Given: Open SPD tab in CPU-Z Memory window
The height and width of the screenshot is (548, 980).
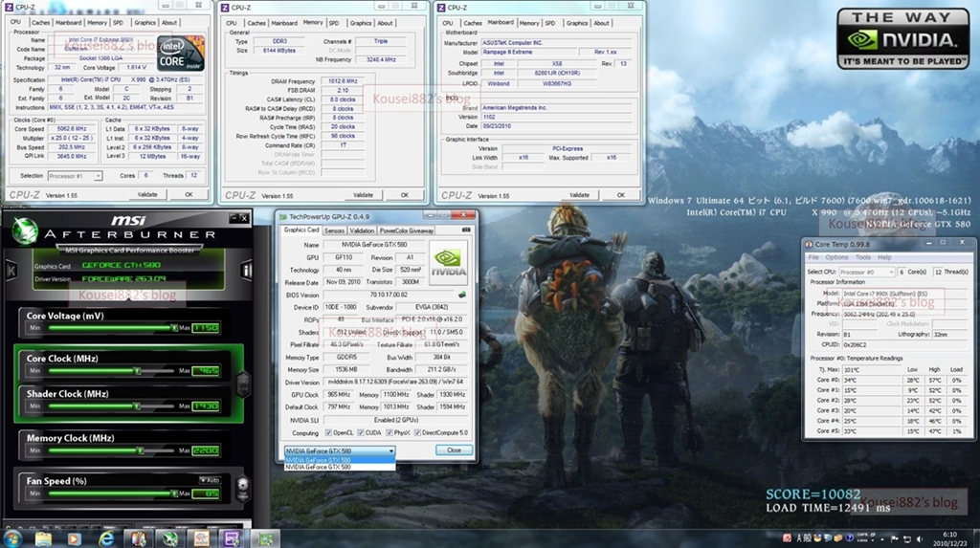Looking at the screenshot, I should (334, 23).
